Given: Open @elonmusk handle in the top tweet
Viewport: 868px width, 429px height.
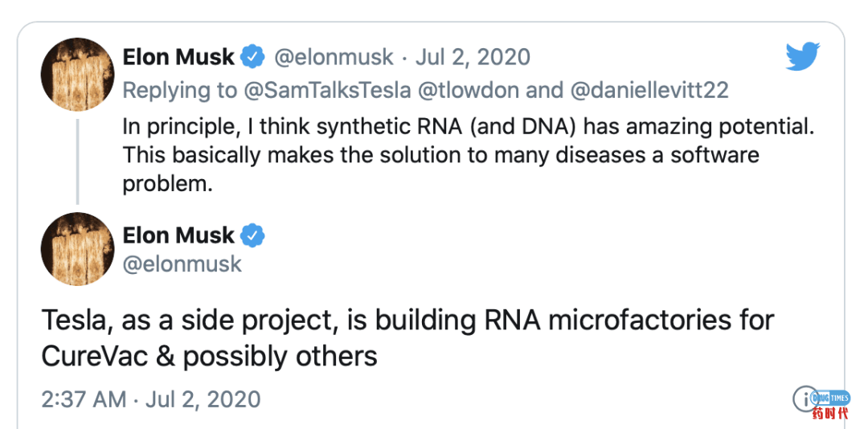Looking at the screenshot, I should point(334,57).
